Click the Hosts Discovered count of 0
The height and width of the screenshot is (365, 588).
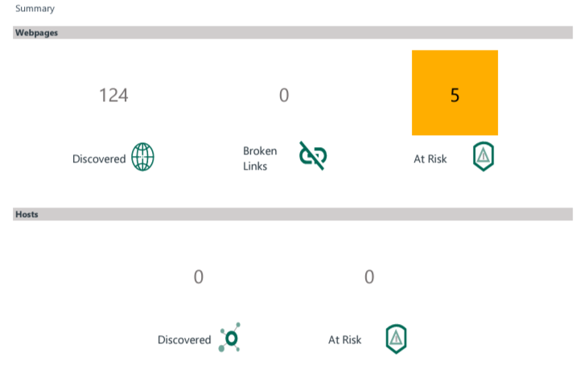(x=199, y=277)
